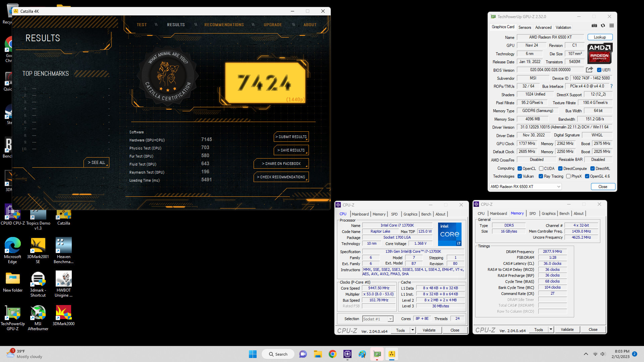The height and width of the screenshot is (362, 644).
Task: Open the Tropics Demo v1.3 desktop icon
Action: point(38,220)
